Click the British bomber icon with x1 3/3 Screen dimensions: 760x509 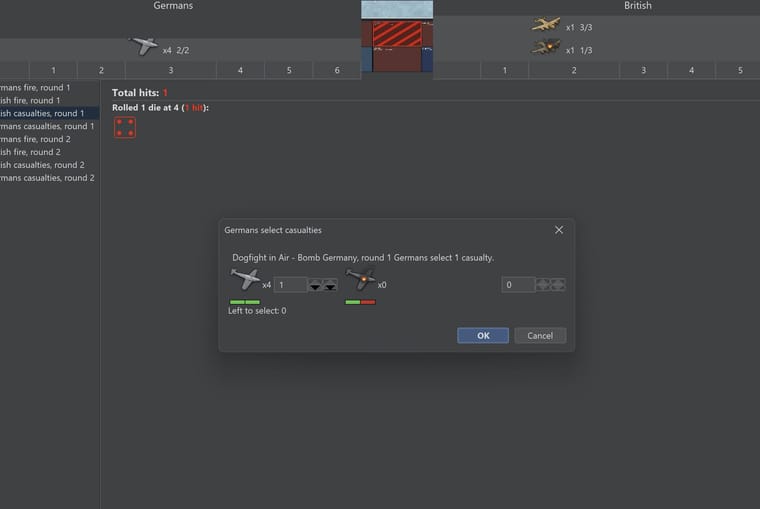(546, 24)
